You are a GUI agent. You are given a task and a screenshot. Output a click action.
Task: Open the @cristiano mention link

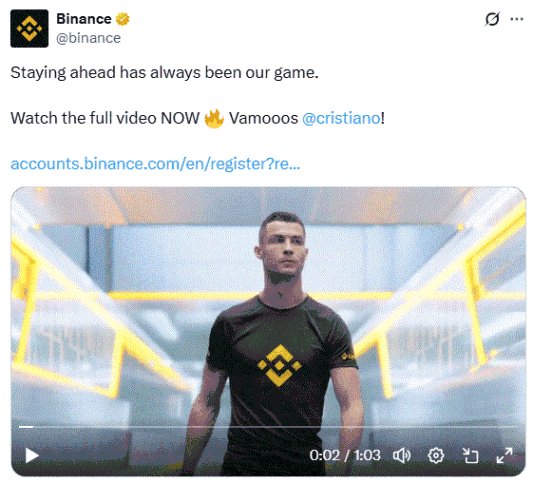pos(341,118)
